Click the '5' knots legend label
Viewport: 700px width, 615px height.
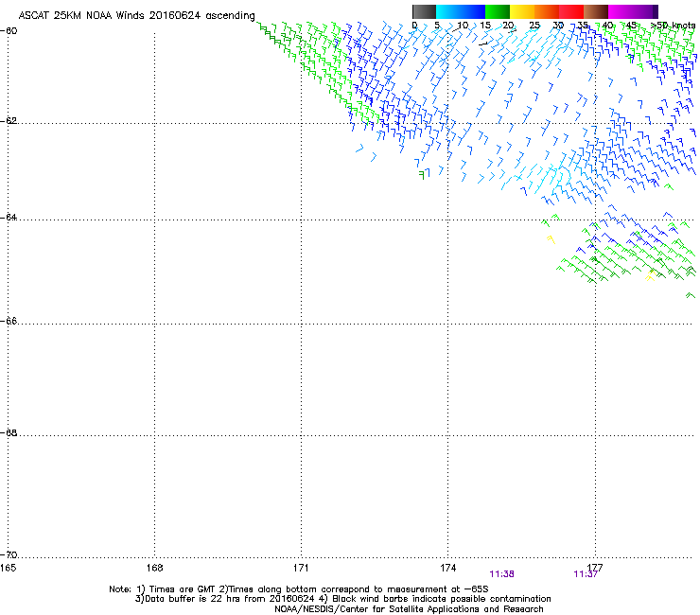pyautogui.click(x=437, y=26)
